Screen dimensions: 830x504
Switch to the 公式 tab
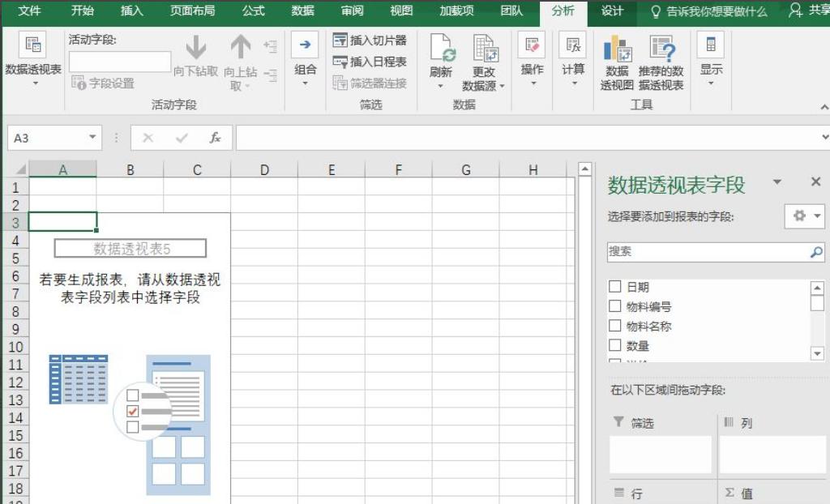(x=253, y=11)
